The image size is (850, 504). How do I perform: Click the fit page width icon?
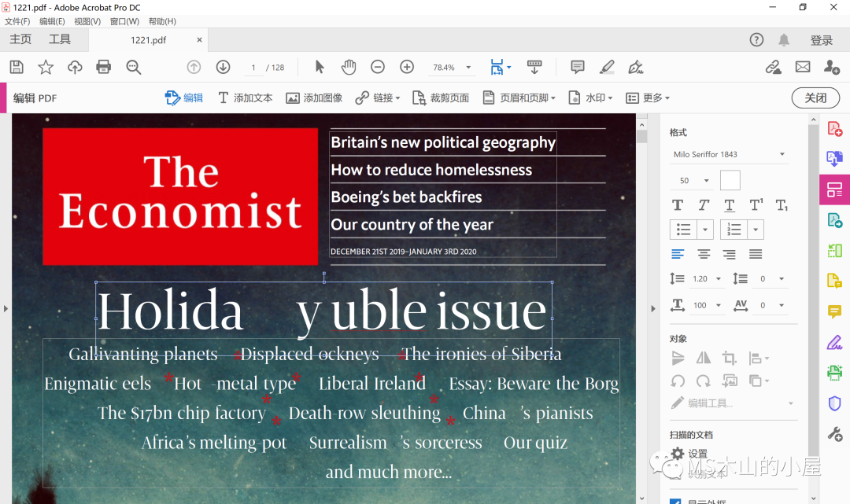(x=497, y=67)
